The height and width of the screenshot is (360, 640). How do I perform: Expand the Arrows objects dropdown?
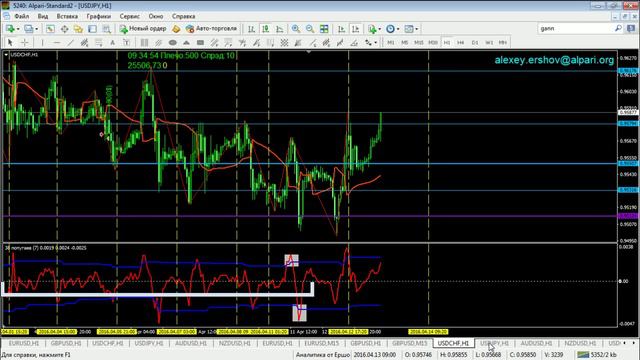[x=376, y=42]
